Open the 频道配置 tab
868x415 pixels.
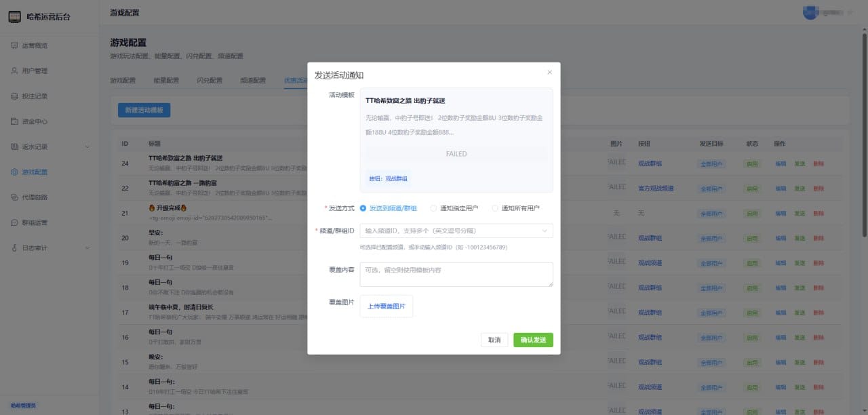[x=253, y=80]
